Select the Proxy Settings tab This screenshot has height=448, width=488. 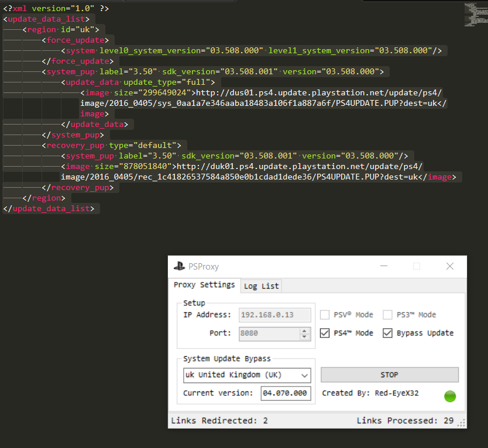pyautogui.click(x=204, y=285)
